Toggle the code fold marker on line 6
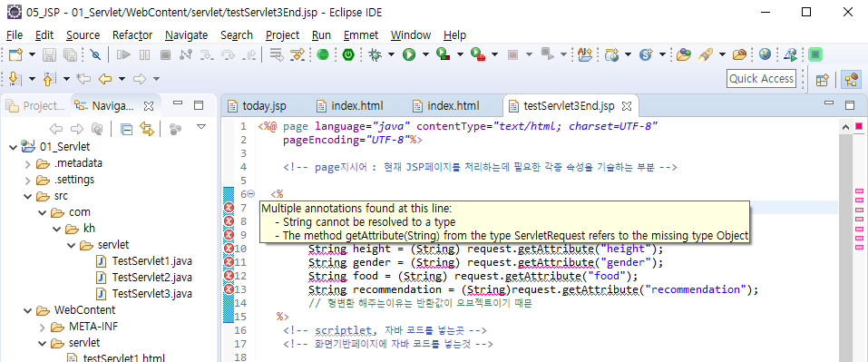Image resolution: width=868 pixels, height=362 pixels. coord(250,194)
